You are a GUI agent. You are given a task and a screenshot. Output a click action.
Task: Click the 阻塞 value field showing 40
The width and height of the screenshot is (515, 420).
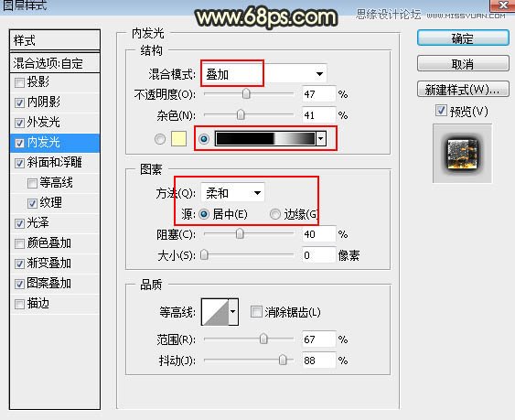click(318, 234)
